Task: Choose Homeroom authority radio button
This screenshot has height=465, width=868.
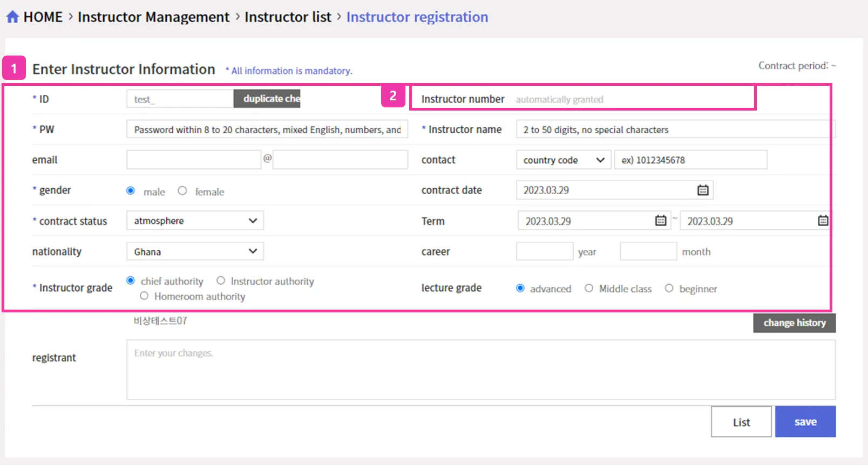Action: pos(144,296)
